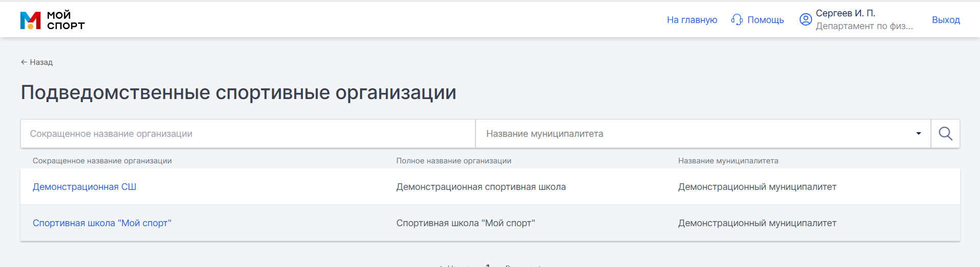The width and height of the screenshot is (980, 267).
Task: Click the Мой Спорт logo
Action: [x=52, y=20]
